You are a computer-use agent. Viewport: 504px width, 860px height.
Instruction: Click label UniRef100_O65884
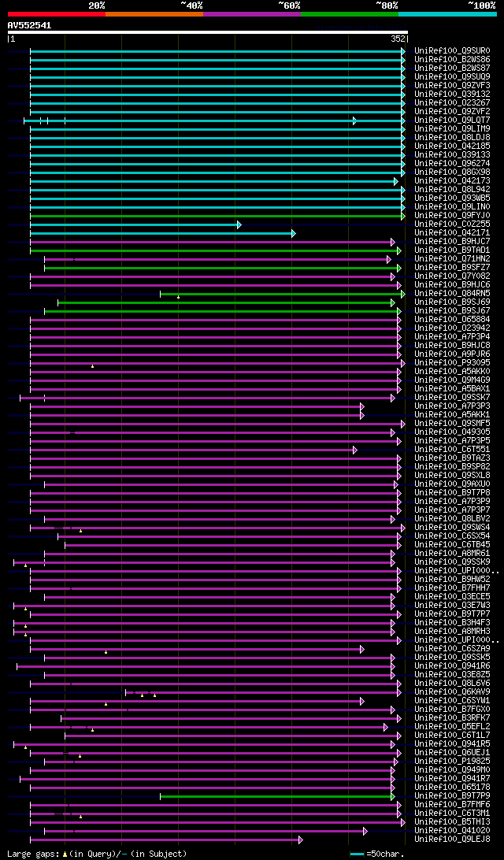(x=453, y=319)
